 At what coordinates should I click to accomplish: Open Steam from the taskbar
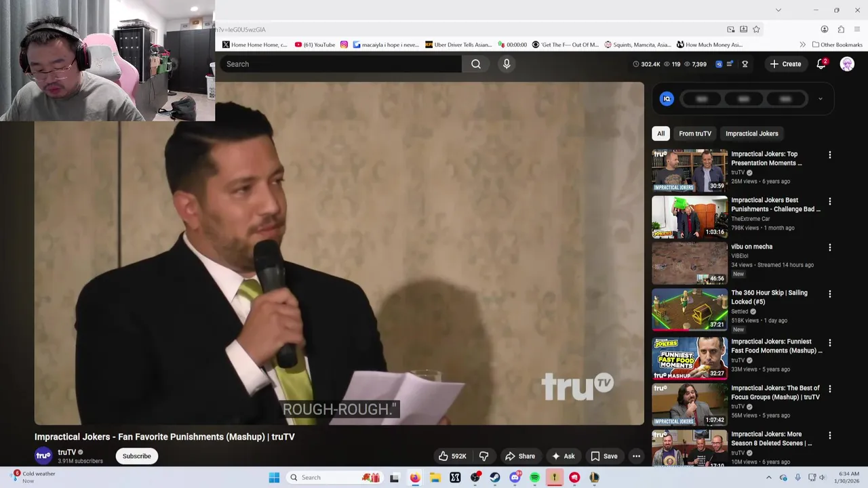pos(495,477)
